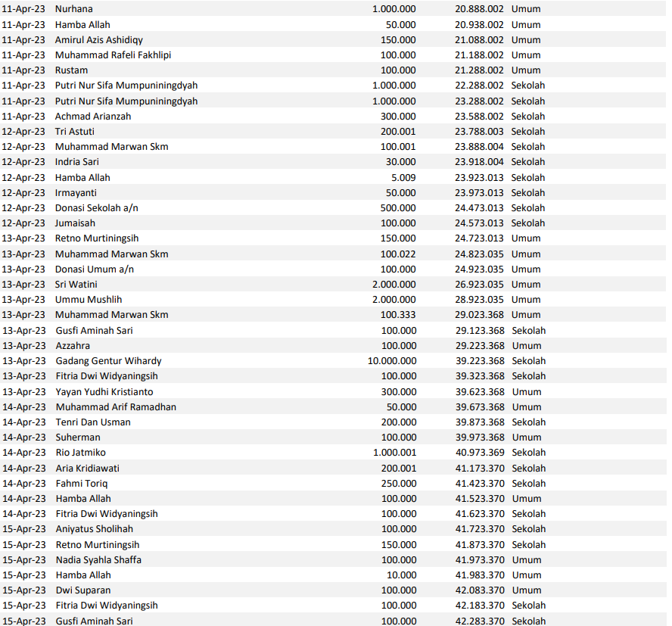Select the final balance 42.283.370
This screenshot has height=626, width=672.
[479, 621]
